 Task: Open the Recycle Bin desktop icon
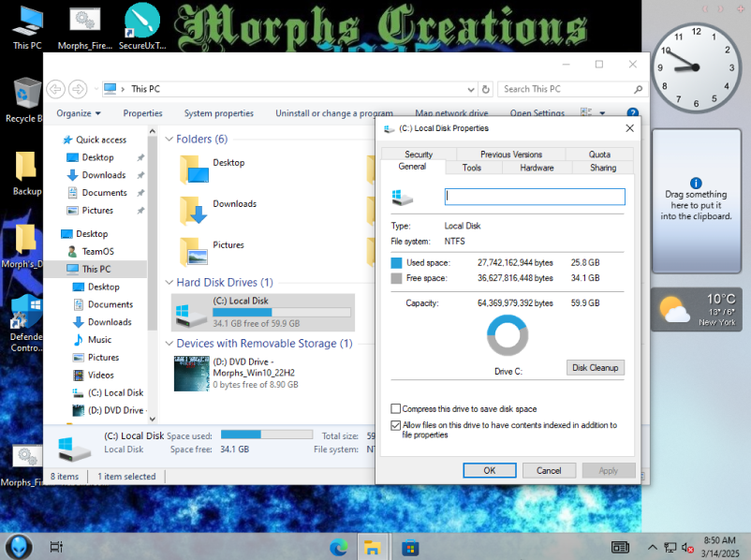click(24, 99)
